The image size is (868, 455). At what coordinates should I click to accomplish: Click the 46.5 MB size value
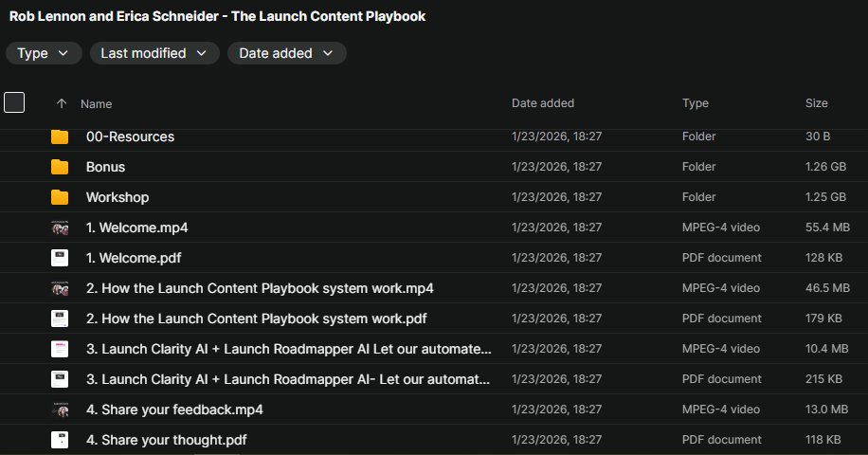click(827, 288)
